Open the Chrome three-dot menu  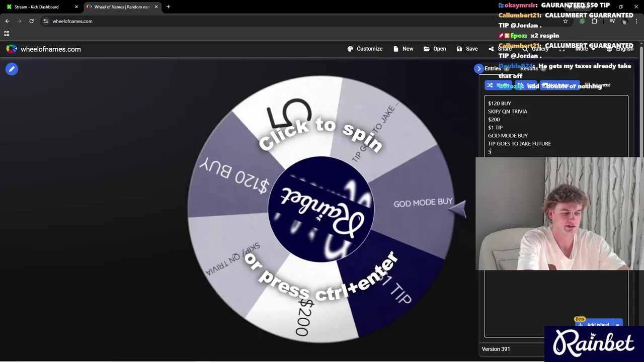(636, 21)
